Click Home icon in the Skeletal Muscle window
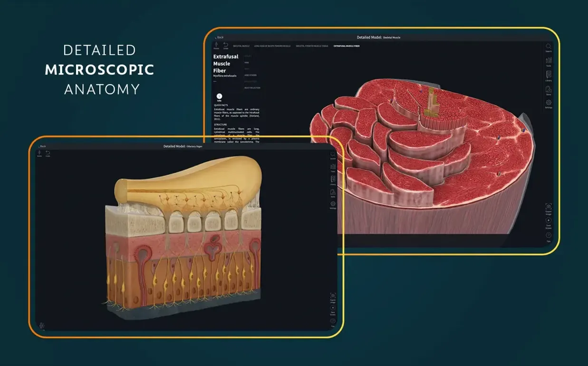Image resolution: width=588 pixels, height=366 pixels. coord(216,46)
